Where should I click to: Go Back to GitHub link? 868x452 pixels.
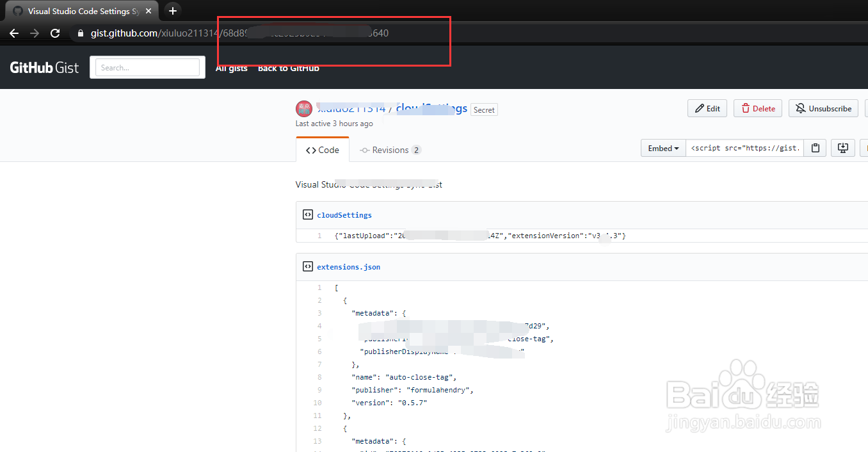pyautogui.click(x=289, y=68)
